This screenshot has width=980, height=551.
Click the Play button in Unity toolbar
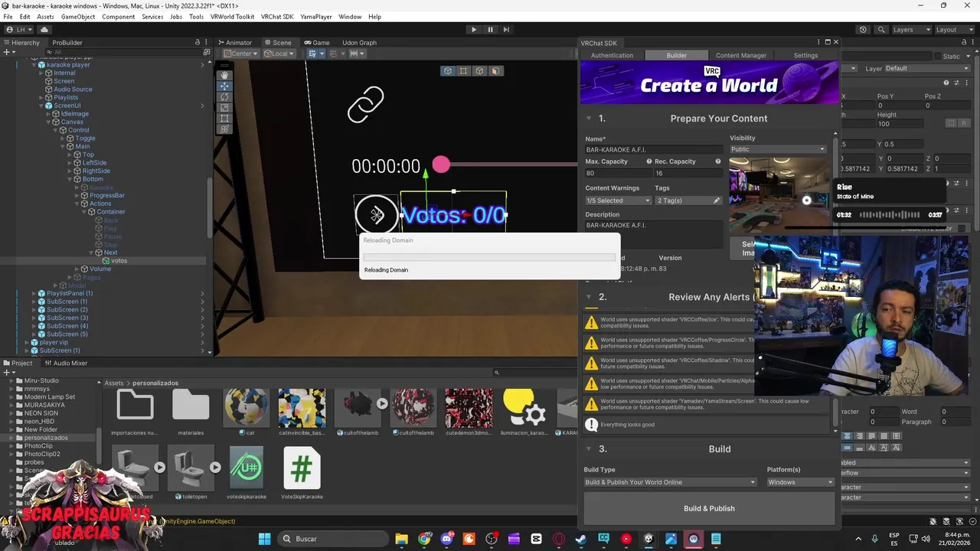pyautogui.click(x=473, y=29)
